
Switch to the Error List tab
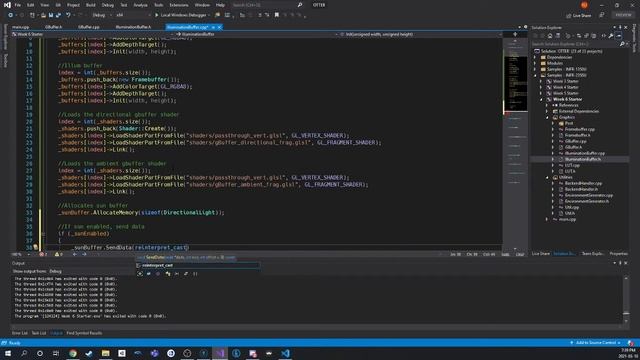pos(20,333)
